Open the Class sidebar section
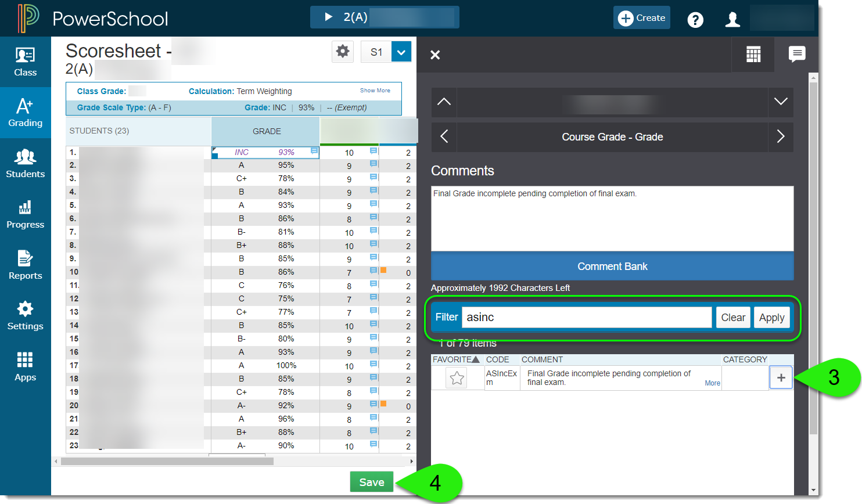This screenshot has height=504, width=862. point(25,62)
